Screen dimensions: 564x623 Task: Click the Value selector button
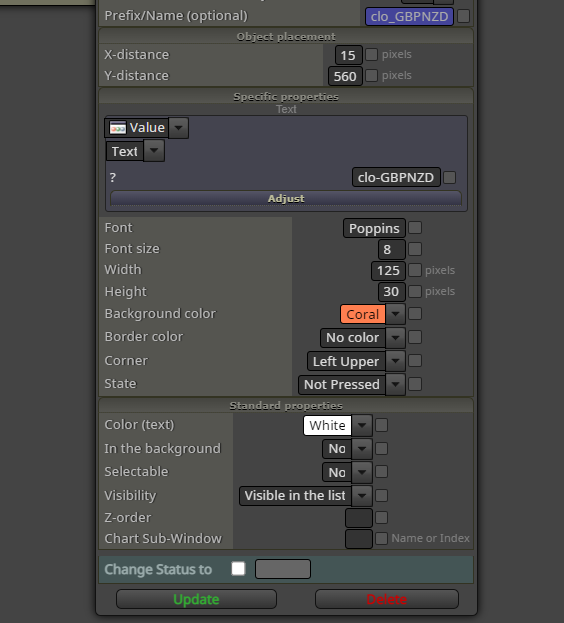137,128
